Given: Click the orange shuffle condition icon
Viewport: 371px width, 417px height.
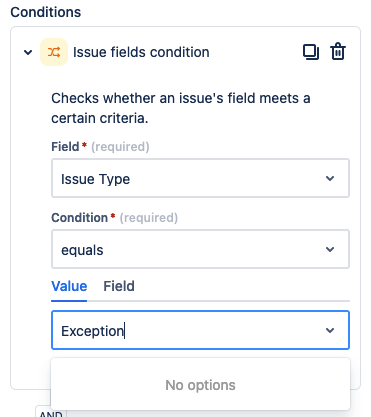Looking at the screenshot, I should (54, 52).
